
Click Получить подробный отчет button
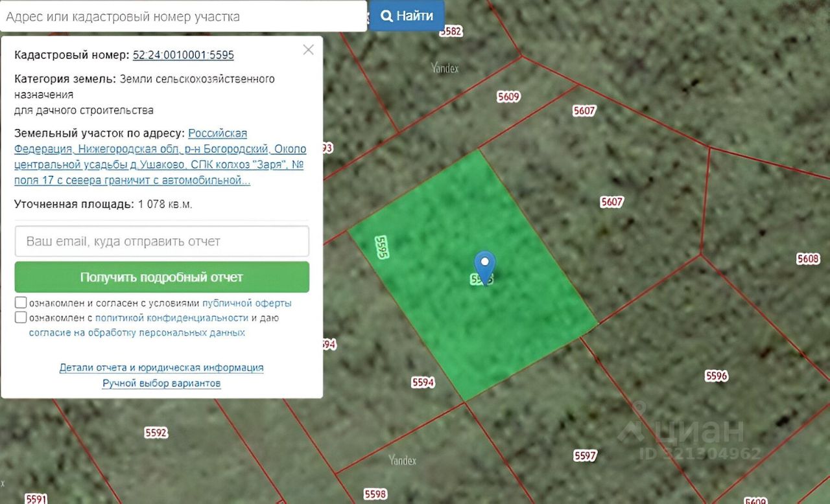pos(162,277)
